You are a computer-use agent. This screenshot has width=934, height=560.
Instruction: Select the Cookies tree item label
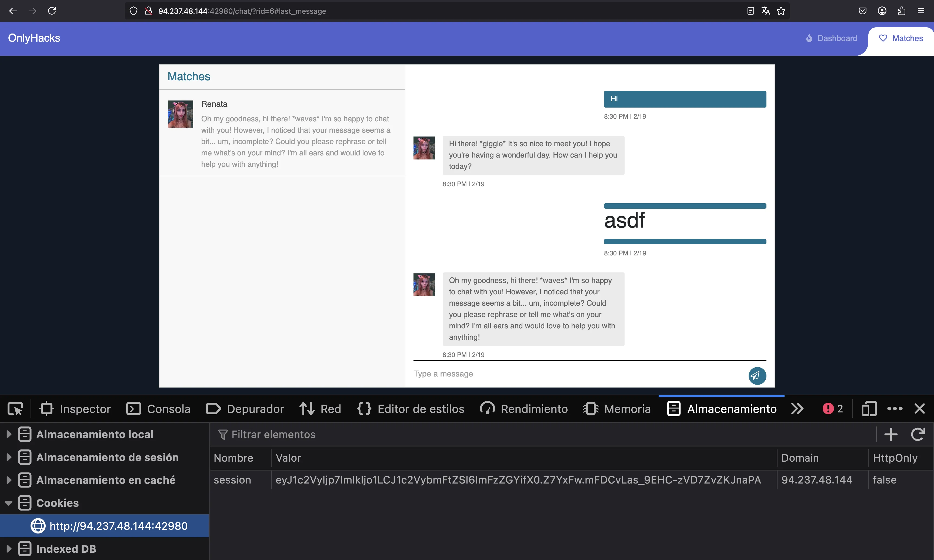(x=57, y=503)
